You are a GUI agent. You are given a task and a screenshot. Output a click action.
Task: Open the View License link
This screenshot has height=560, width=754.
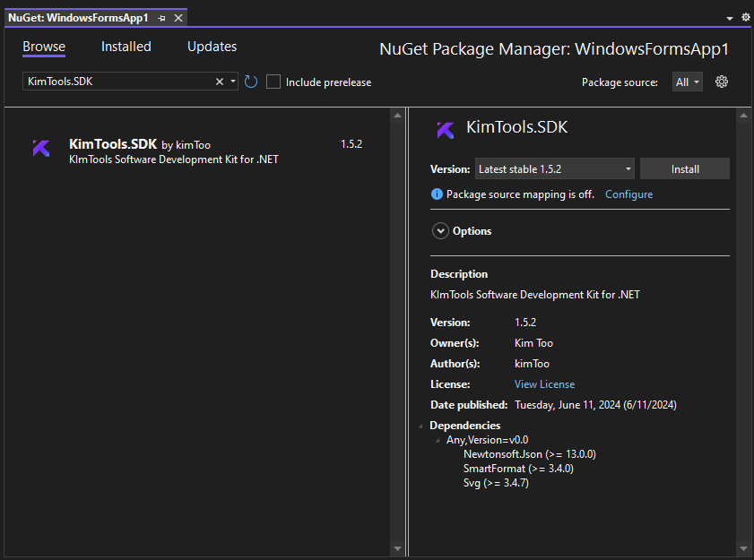(544, 384)
